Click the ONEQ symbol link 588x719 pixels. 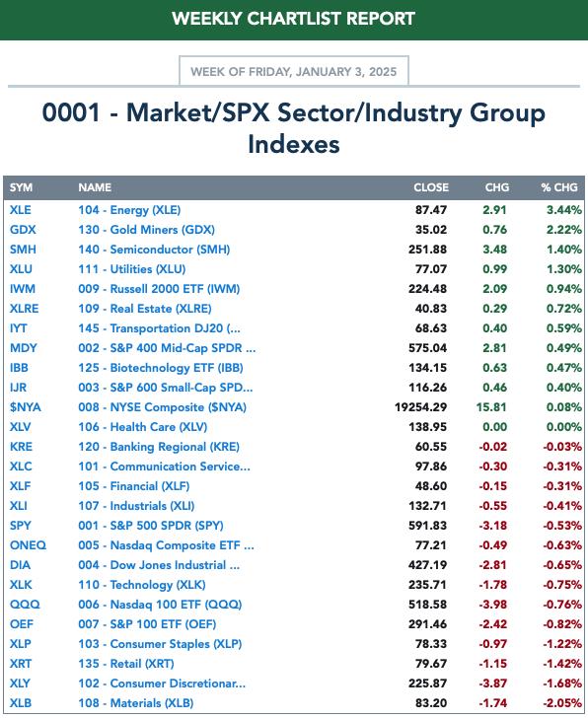point(28,545)
